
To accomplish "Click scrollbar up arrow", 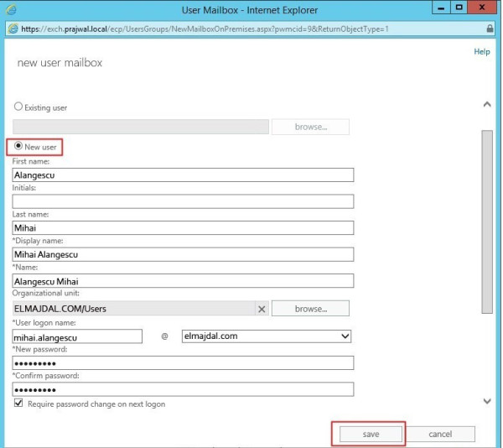I will point(488,105).
